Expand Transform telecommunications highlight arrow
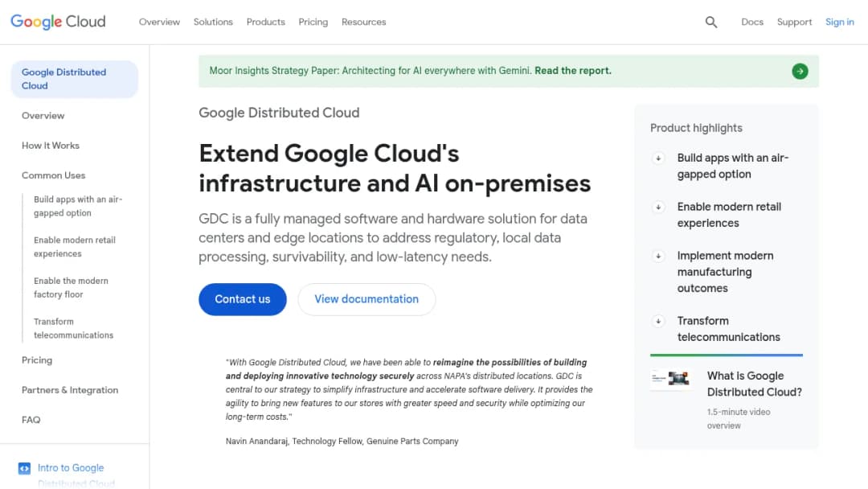Viewport: 868px width, 489px height. (x=658, y=321)
